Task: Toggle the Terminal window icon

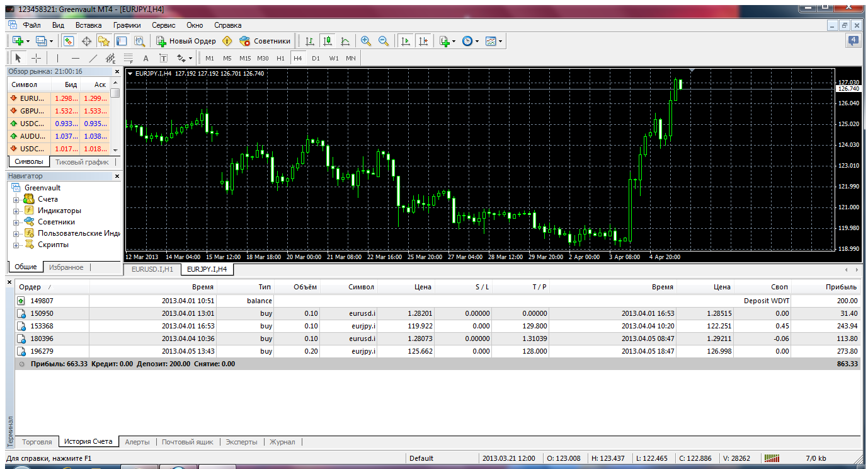Action: pyautogui.click(x=122, y=41)
